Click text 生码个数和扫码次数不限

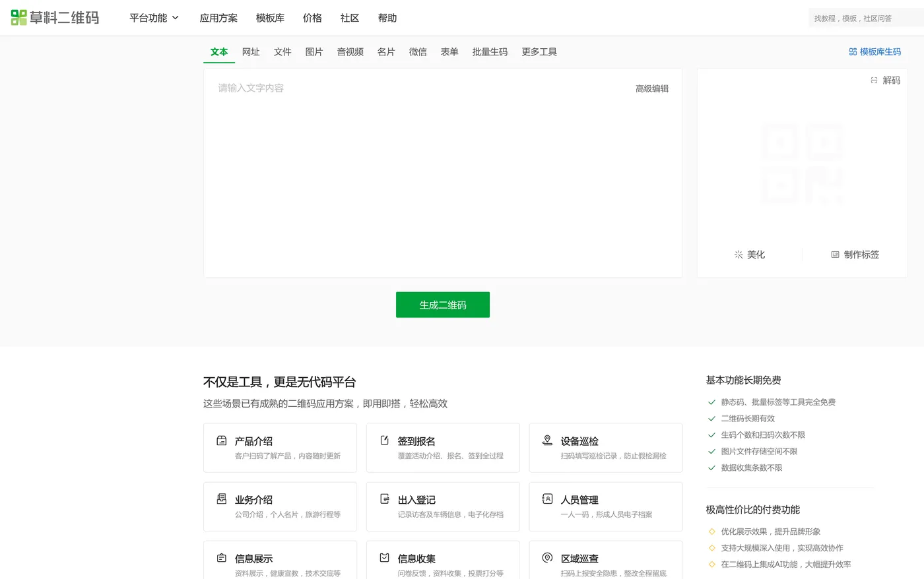pos(763,435)
